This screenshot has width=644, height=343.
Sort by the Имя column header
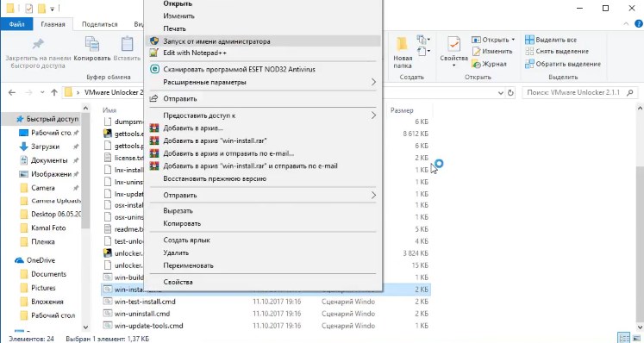click(109, 110)
